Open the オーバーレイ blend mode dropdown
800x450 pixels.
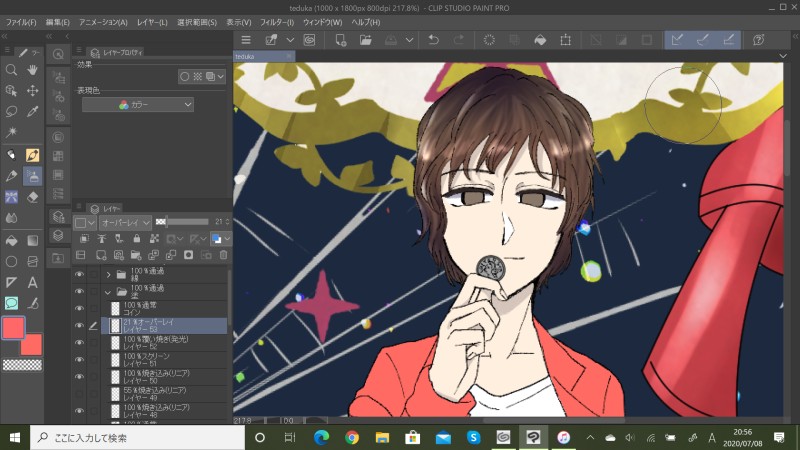pos(124,222)
